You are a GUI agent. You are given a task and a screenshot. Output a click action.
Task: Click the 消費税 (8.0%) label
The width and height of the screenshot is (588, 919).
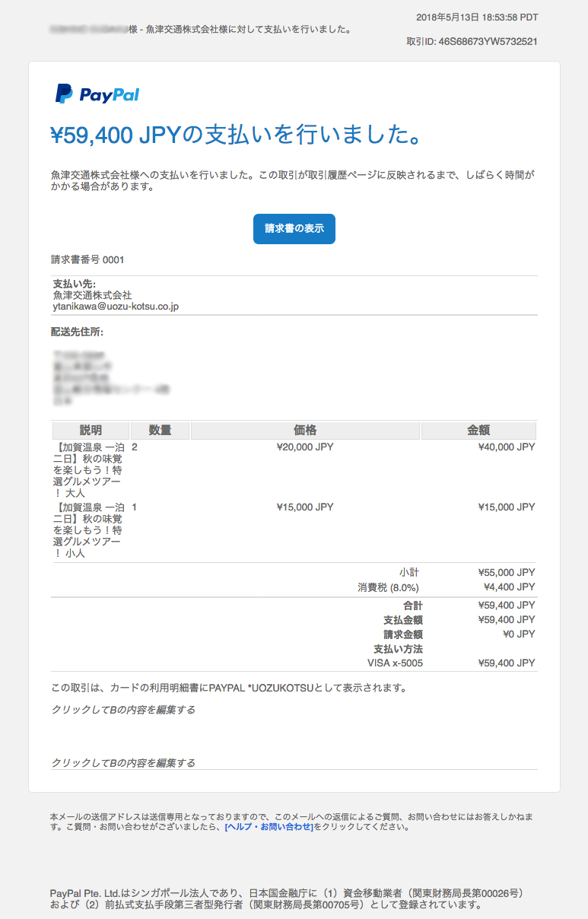(x=388, y=587)
